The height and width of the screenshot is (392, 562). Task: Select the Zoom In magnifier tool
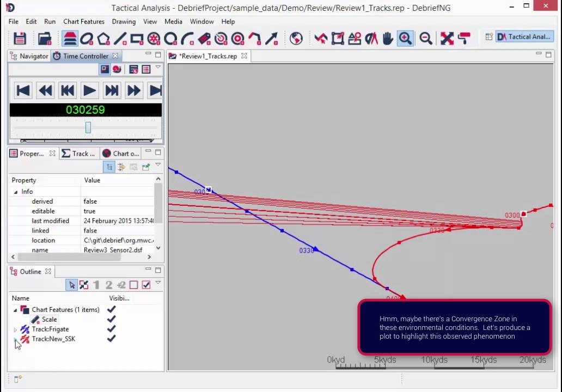pos(405,38)
